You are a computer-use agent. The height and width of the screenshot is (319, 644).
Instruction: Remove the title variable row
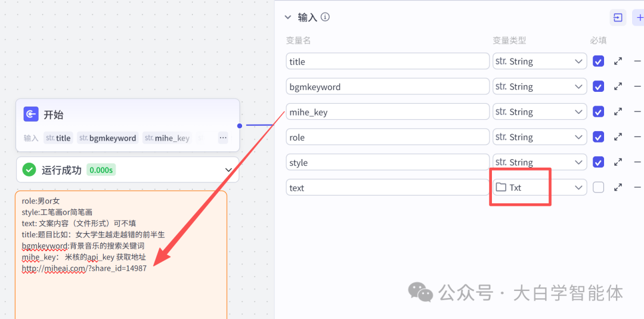point(637,61)
